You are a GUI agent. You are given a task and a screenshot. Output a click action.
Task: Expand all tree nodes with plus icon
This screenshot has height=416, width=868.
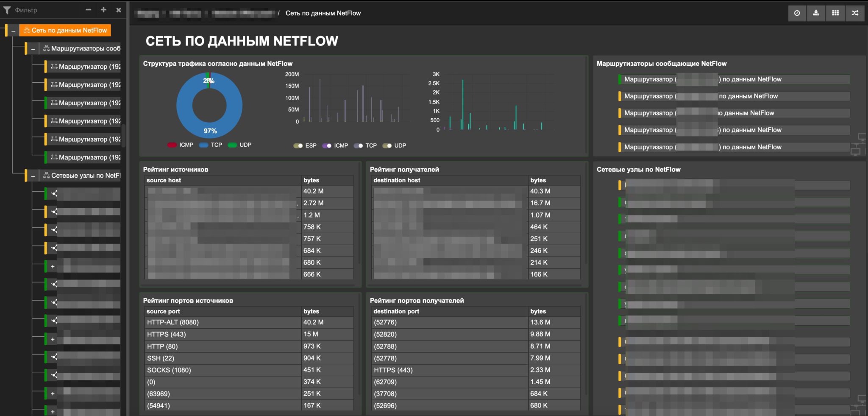[103, 10]
